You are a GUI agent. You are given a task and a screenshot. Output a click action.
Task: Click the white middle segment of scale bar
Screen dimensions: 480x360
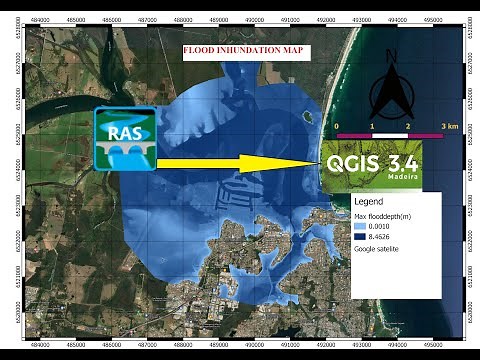pyautogui.click(x=390, y=136)
